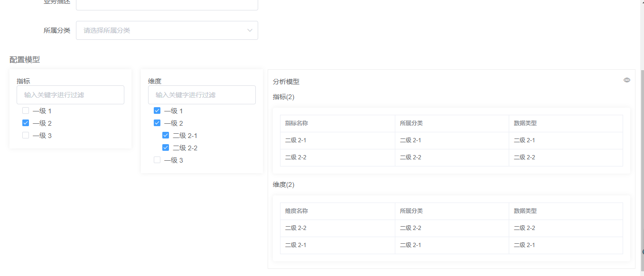Click the 请选择所属分类 select field

coord(167,30)
